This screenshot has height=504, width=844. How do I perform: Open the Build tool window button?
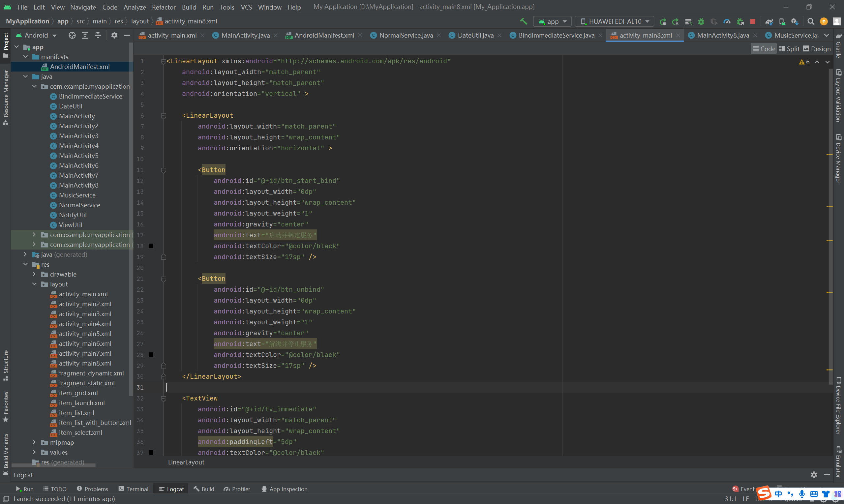204,489
